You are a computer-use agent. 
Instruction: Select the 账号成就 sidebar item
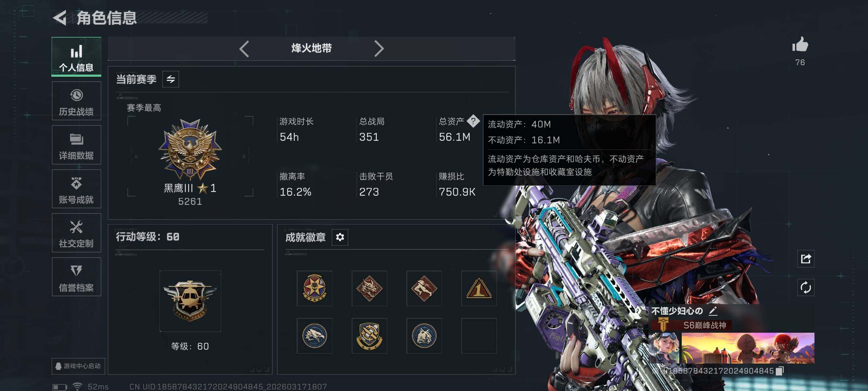76,189
